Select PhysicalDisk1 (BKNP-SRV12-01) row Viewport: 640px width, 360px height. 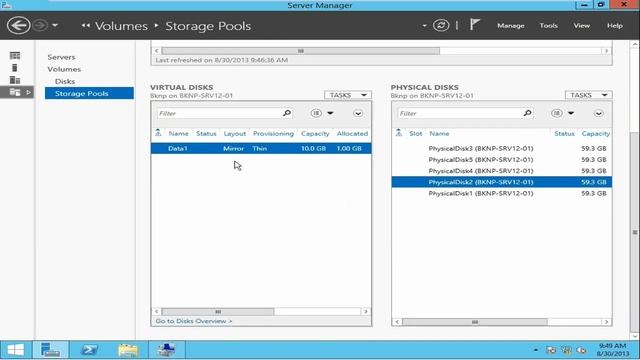(502, 193)
